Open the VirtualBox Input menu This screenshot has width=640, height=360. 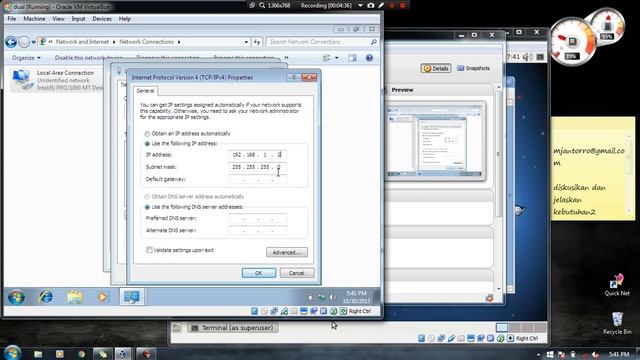78,19
